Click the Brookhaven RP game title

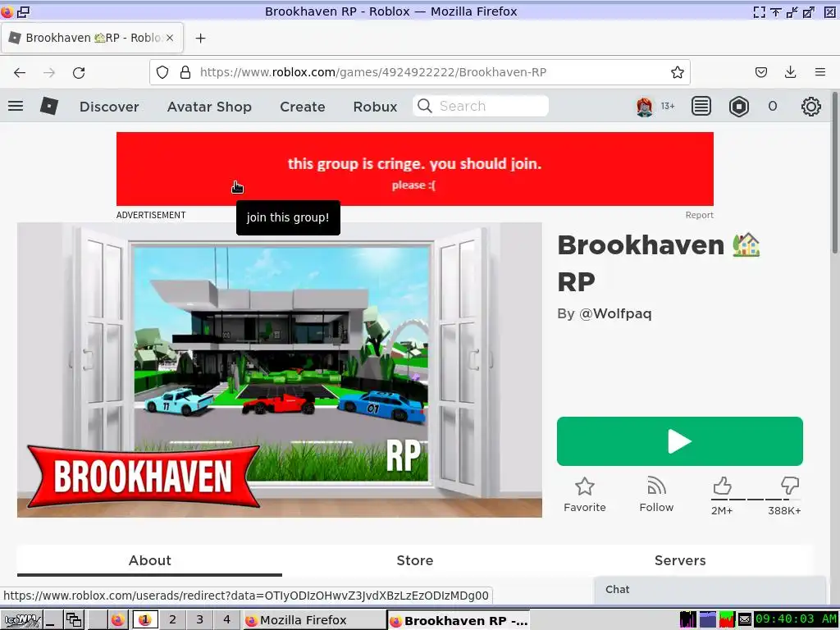(659, 263)
